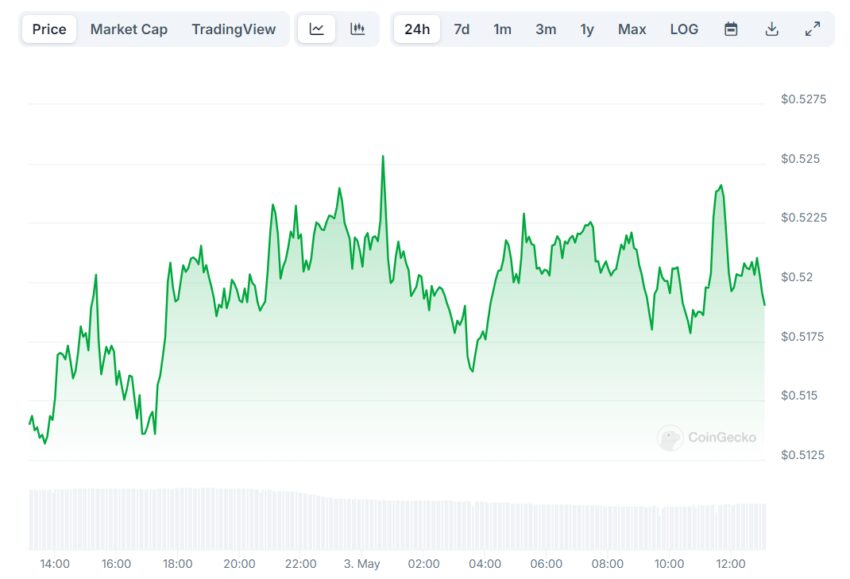This screenshot has height=579, width=850.
Task: Choose the 3m time range
Action: (545, 29)
